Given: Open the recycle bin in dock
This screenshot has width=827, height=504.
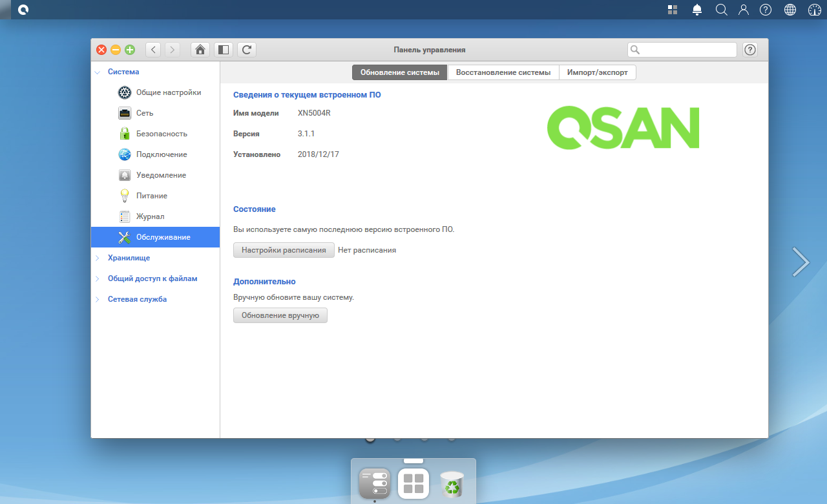Looking at the screenshot, I should [x=452, y=483].
